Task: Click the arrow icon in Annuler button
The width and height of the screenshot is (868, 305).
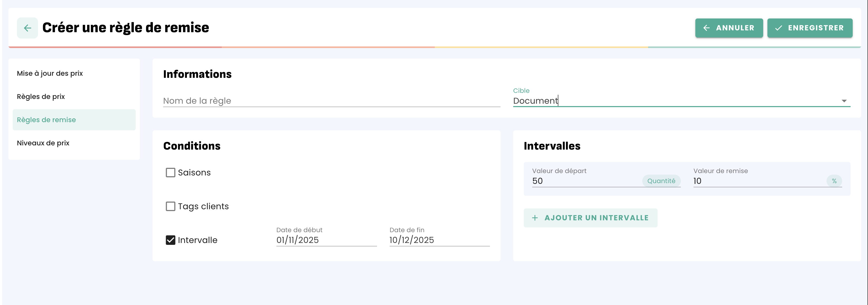Action: point(707,28)
